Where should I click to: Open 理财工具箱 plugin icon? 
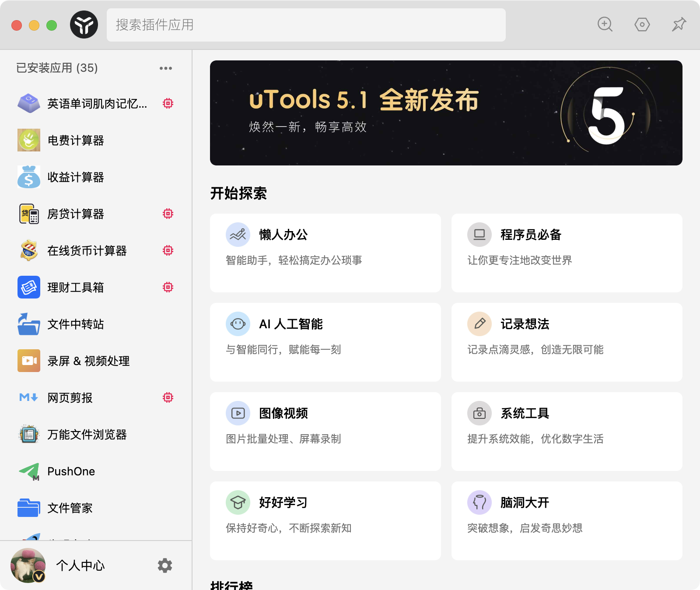[x=29, y=287]
